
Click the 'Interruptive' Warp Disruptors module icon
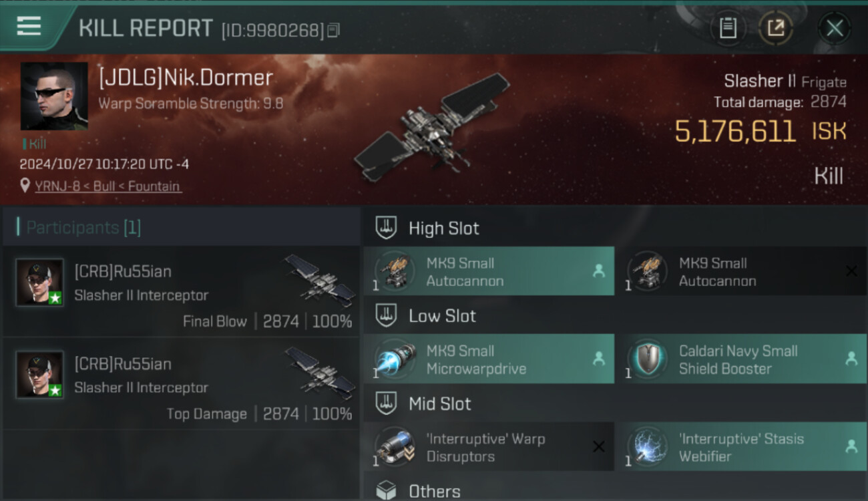pos(394,448)
